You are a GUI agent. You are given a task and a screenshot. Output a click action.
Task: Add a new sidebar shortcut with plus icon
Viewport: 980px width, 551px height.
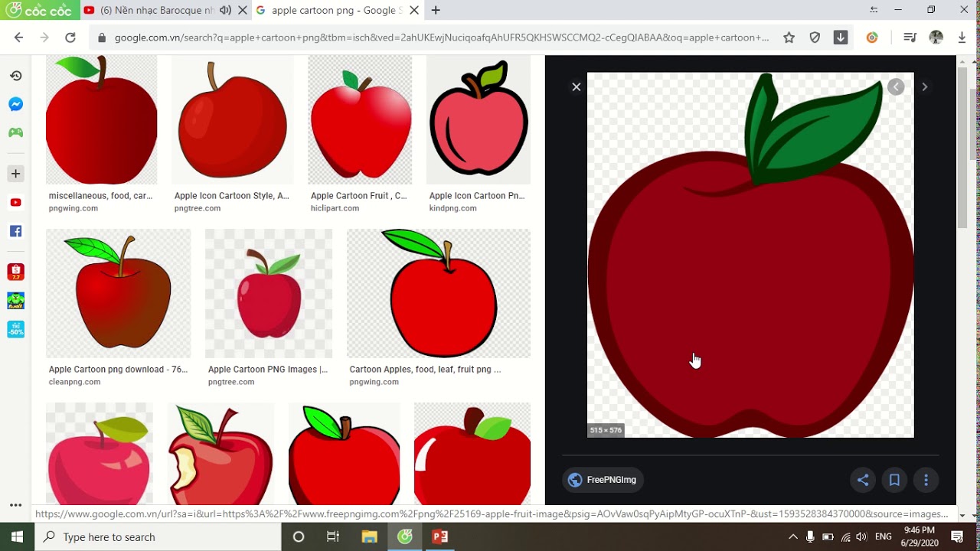click(x=15, y=174)
